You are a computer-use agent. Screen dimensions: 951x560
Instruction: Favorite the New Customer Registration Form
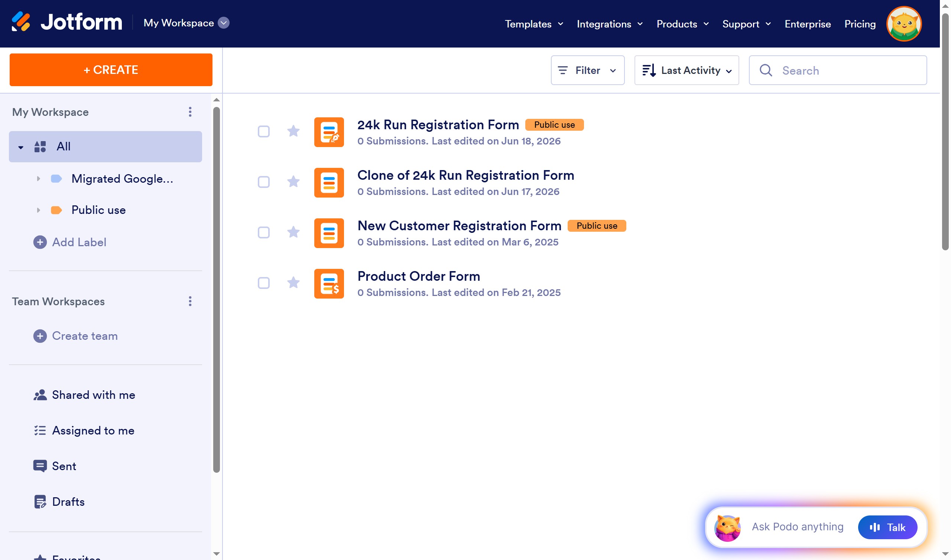293,232
